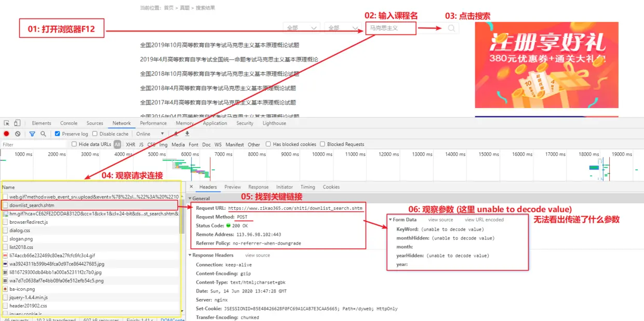Export HAR file with download arrow
Image resolution: width=644 pixels, height=321 pixels.
coord(187,134)
